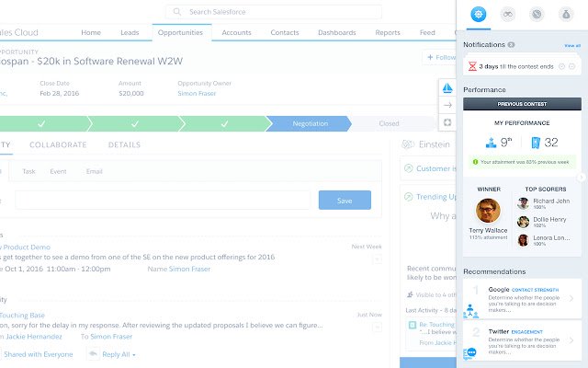
Task: Open the third gray round icon tab in side panel
Action: 537,15
